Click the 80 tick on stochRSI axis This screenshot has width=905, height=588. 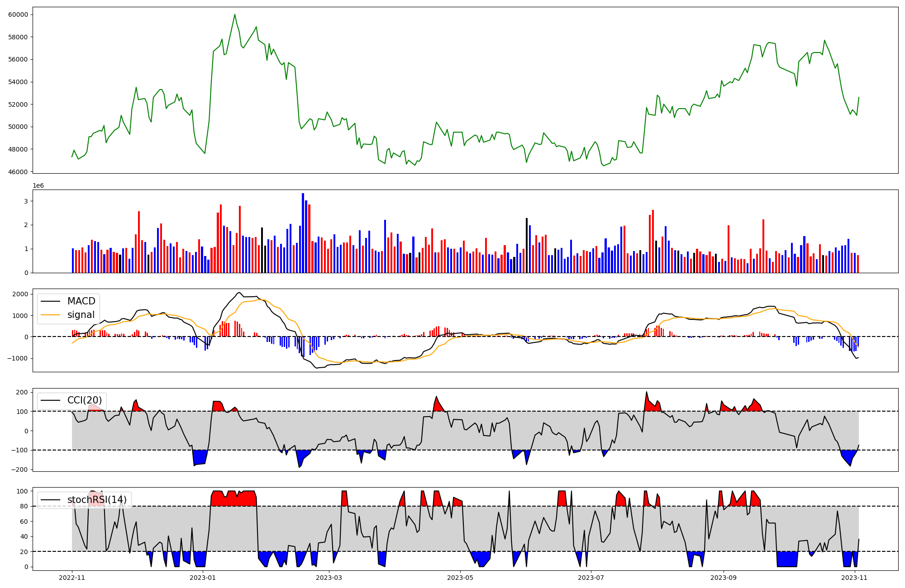(x=24, y=506)
